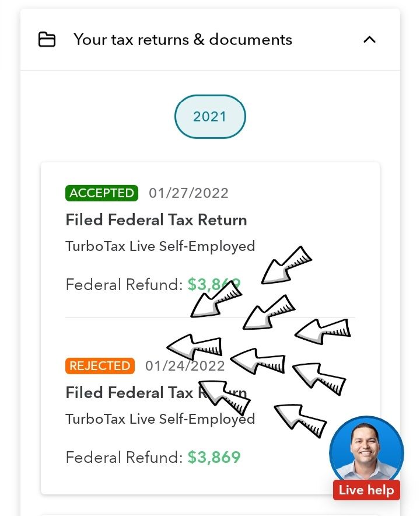Click the partially covered accepted refund amount
Image resolution: width=420 pixels, height=516 pixels.
[x=213, y=285]
